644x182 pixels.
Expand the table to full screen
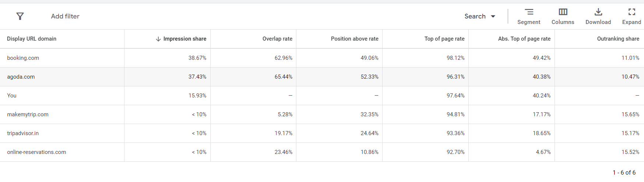coord(631,12)
